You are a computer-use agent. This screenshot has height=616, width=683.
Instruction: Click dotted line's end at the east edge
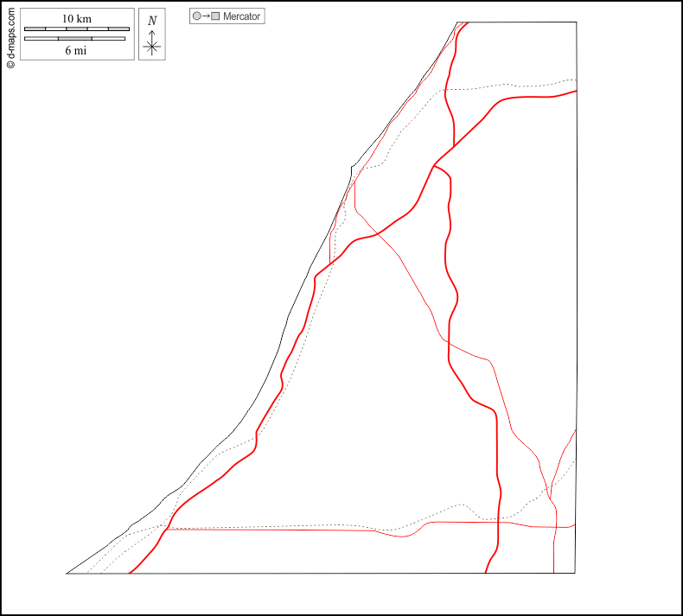click(x=576, y=79)
